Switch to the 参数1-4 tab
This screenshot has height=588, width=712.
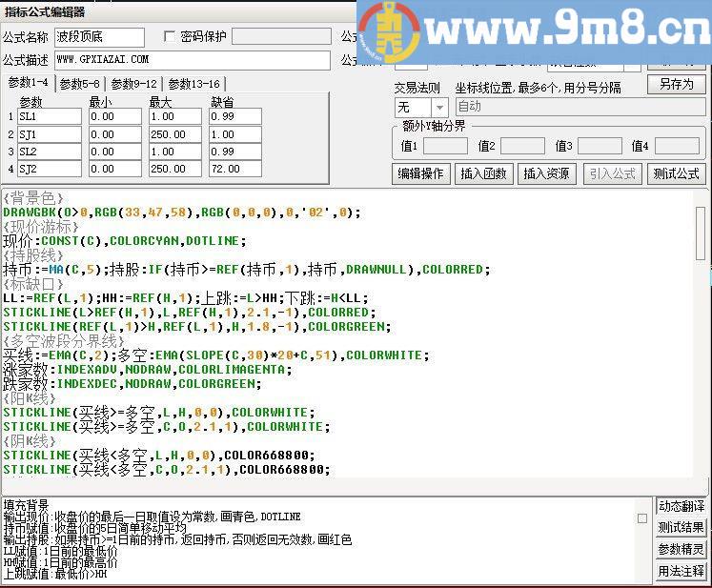pyautogui.click(x=29, y=83)
